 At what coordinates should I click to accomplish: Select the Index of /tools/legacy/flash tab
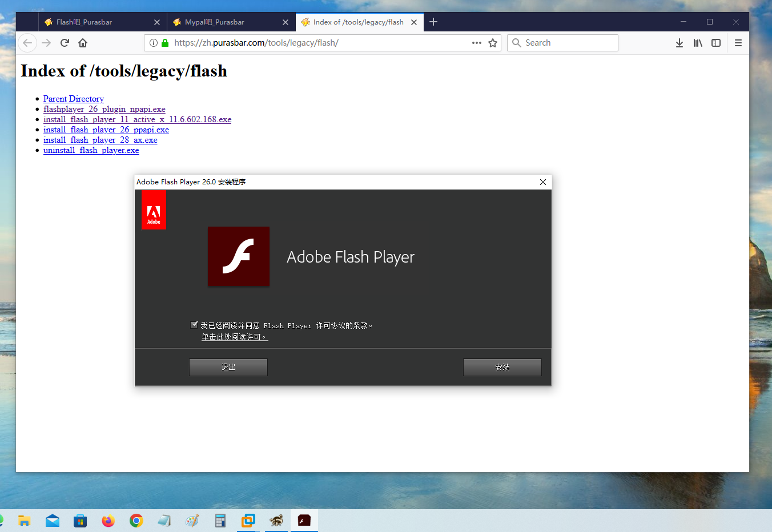point(360,22)
